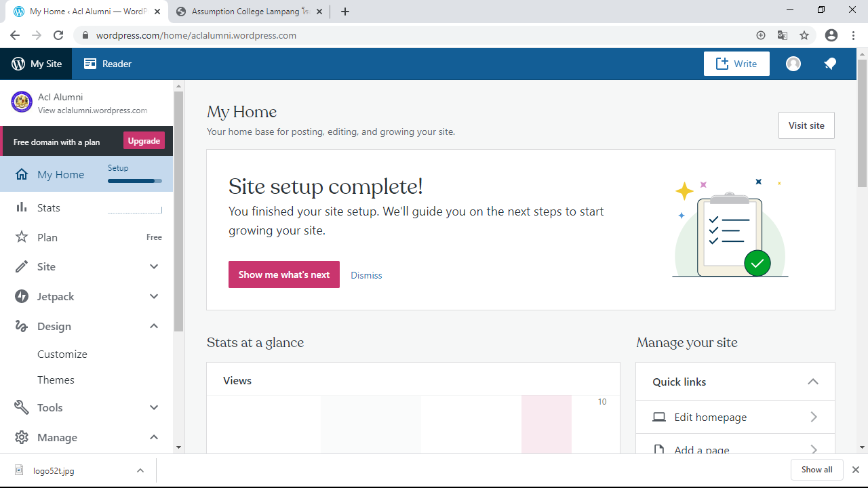This screenshot has width=868, height=488.
Task: Expand the Jetpack sidebar section
Action: pyautogui.click(x=154, y=297)
